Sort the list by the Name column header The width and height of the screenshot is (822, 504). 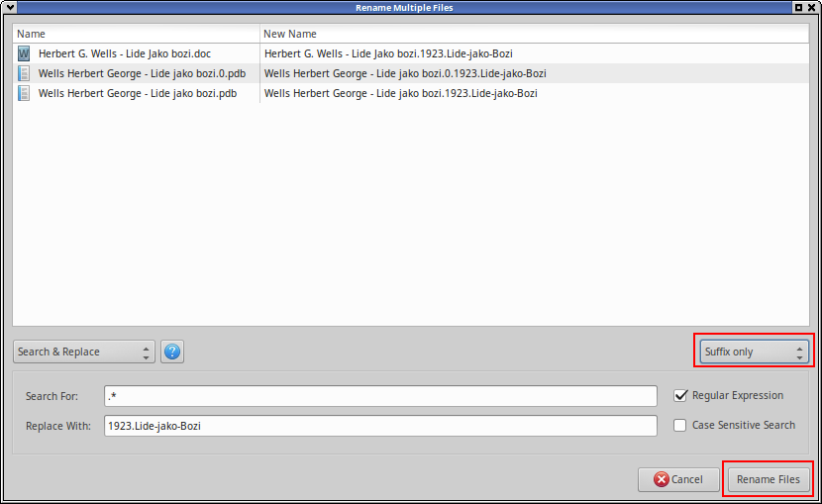coord(136,34)
